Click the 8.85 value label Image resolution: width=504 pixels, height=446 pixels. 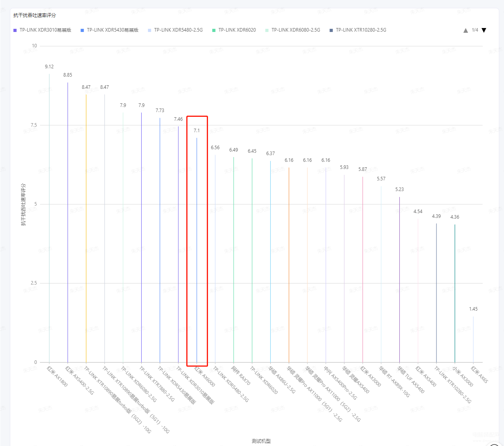click(67, 75)
